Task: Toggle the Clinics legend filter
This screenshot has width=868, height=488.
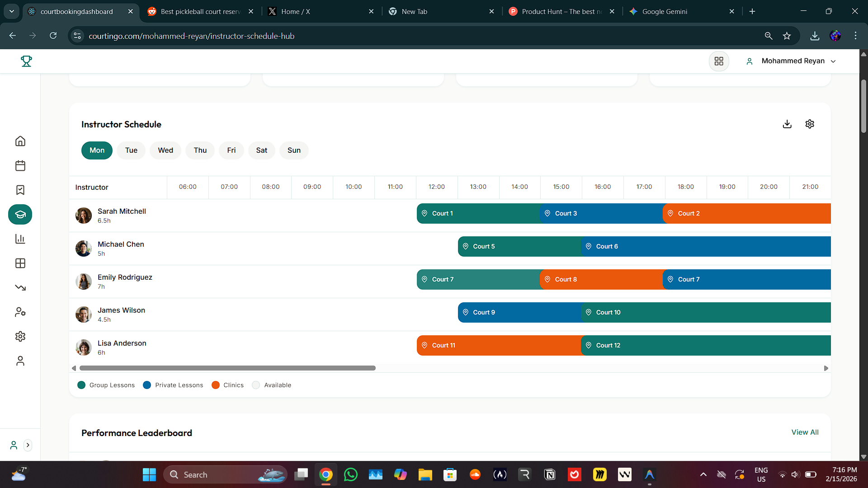Action: [227, 385]
